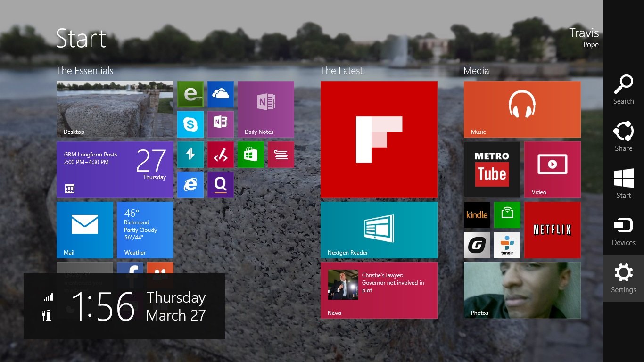Open the Settings charm
The image size is (644, 362).
[623, 278]
